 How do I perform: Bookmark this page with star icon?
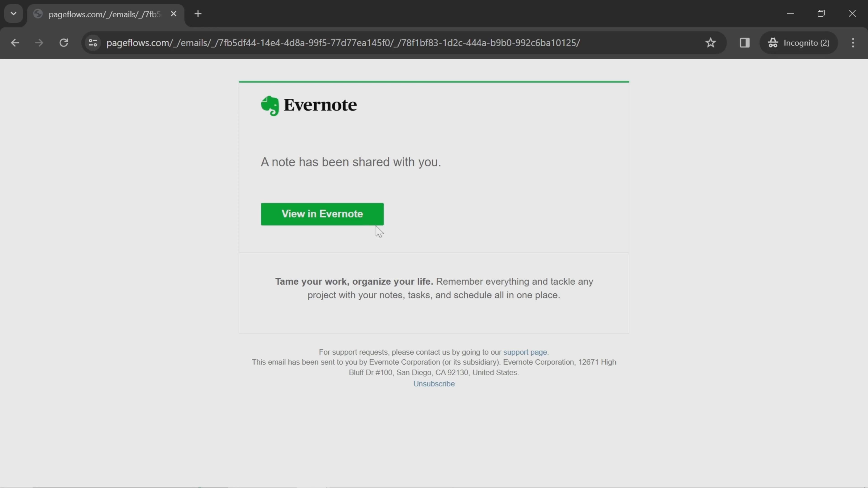[711, 43]
